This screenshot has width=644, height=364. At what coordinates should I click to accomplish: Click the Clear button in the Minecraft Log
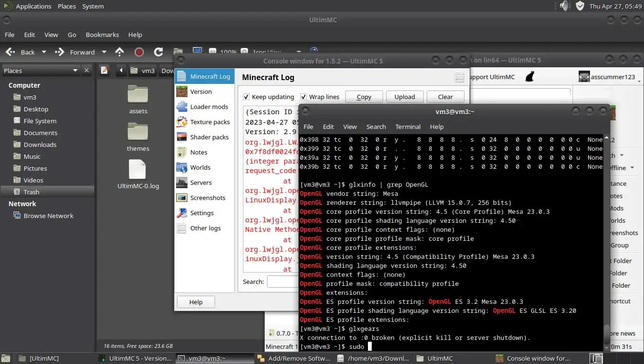point(445,97)
